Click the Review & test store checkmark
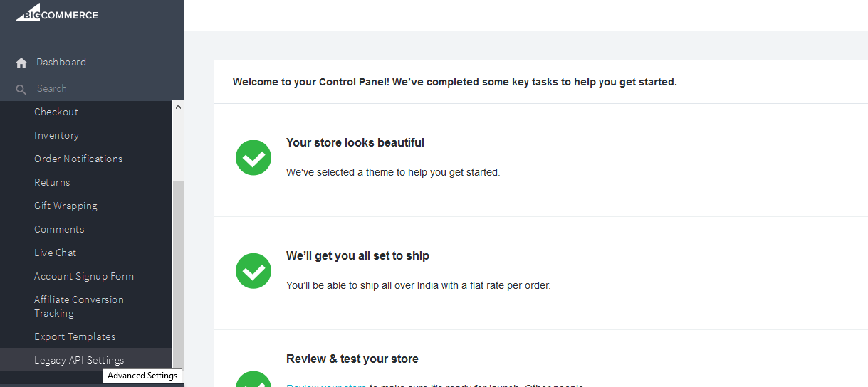868x387 pixels. point(253,379)
